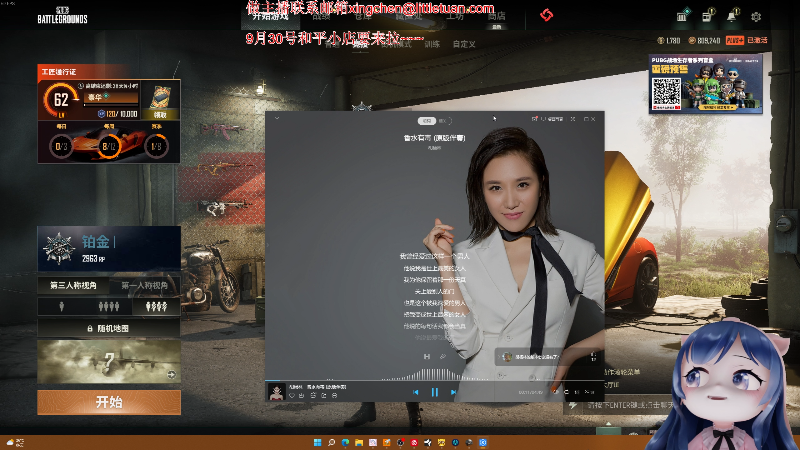Click the 809,240 BP currency balance
This screenshot has height=450, width=800.
(x=704, y=40)
